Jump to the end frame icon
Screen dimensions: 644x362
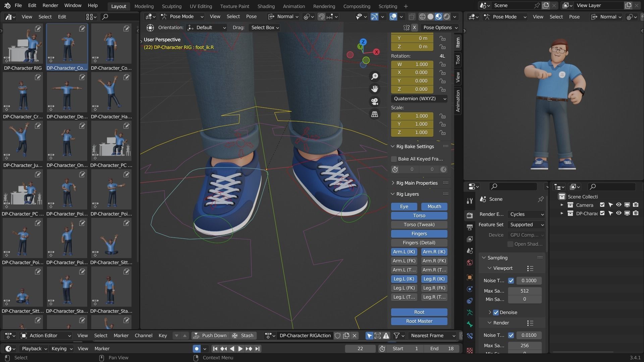click(x=258, y=349)
